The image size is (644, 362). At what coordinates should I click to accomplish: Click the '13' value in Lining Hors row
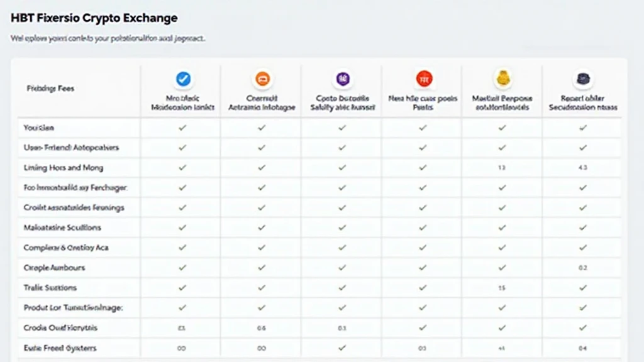(x=502, y=168)
